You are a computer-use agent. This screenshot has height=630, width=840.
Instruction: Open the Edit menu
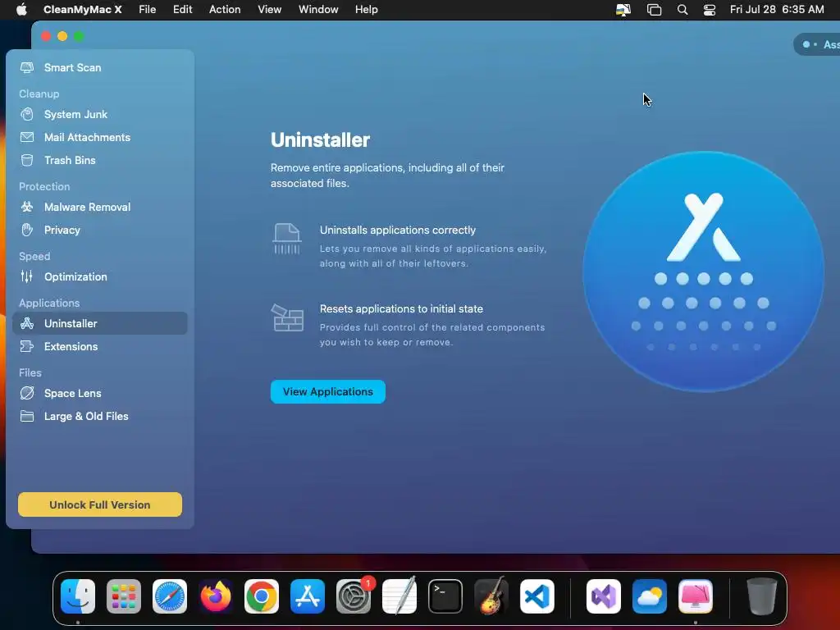(x=183, y=10)
